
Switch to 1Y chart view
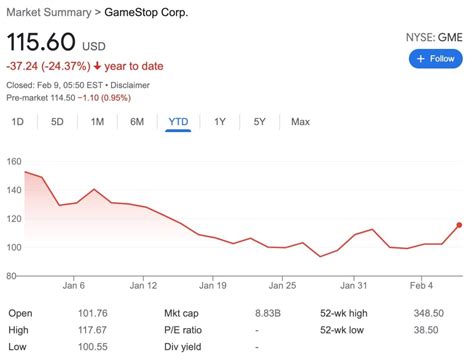pyautogui.click(x=220, y=122)
